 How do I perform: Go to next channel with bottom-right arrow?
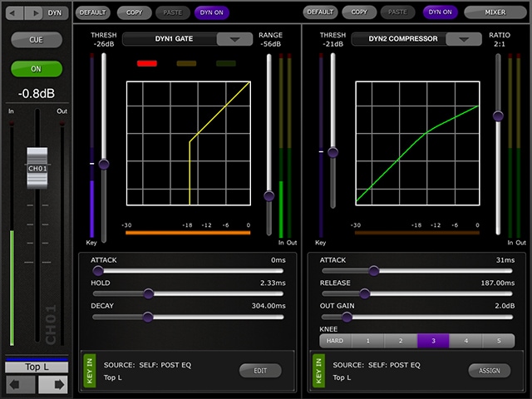click(52, 385)
